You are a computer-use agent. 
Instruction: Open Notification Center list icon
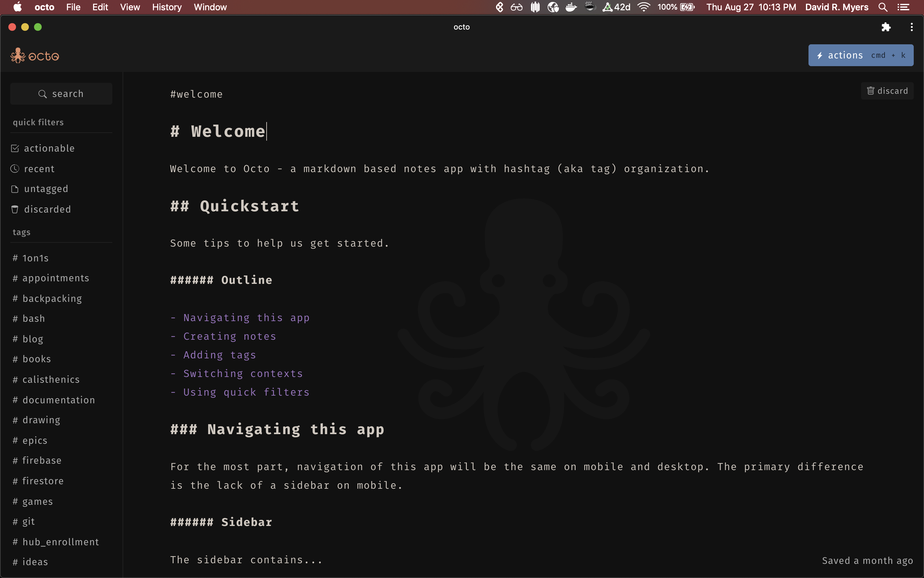tap(903, 7)
